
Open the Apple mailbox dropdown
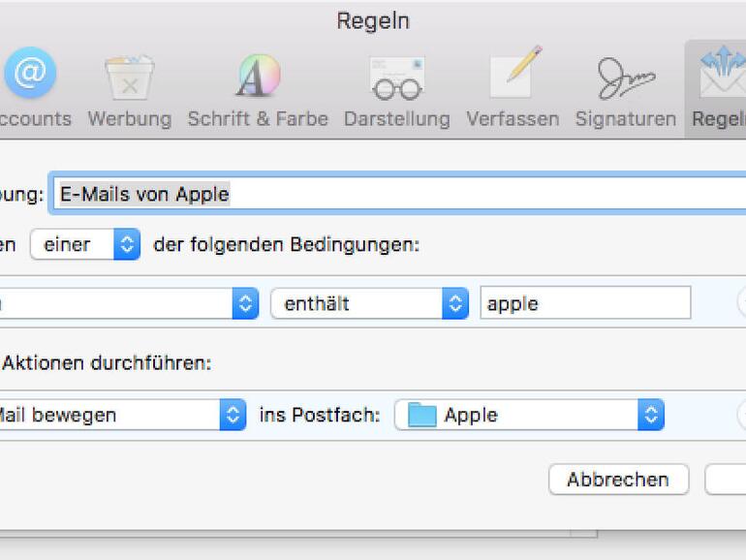(530, 415)
